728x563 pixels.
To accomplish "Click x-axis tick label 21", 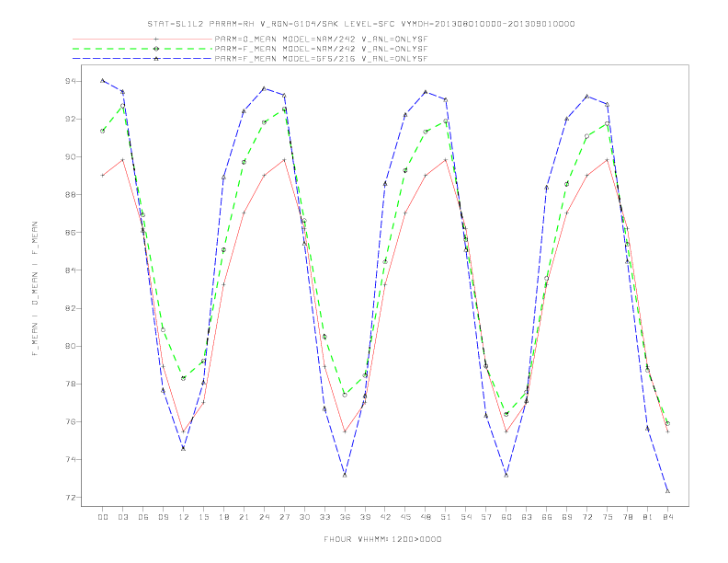I will pyautogui.click(x=244, y=517).
